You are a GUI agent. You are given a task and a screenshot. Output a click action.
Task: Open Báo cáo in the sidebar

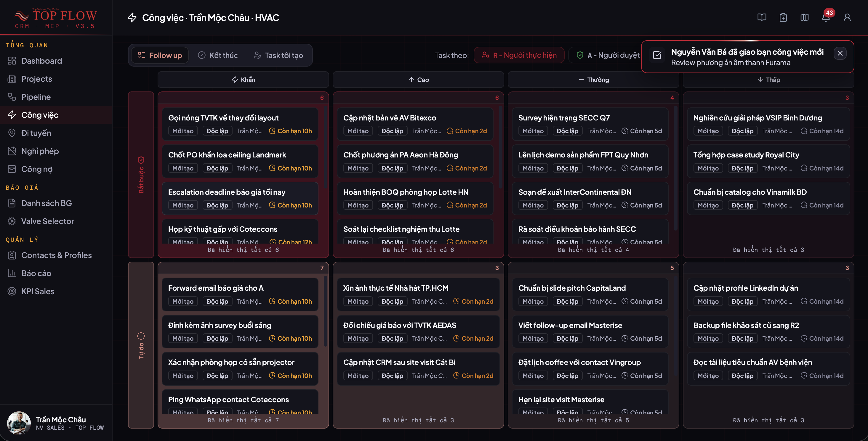coord(56,273)
